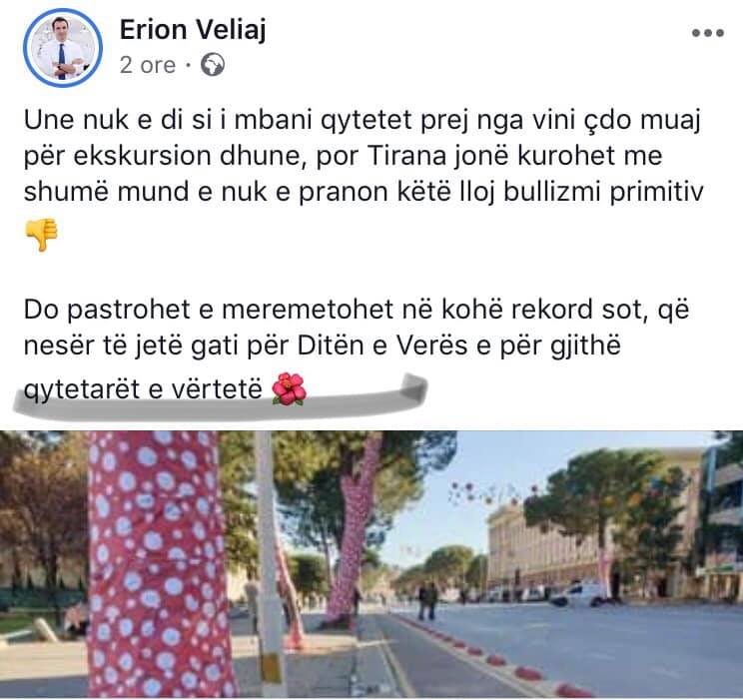
Task: Click Erion Veliaj's round profile picture
Action: point(63,48)
